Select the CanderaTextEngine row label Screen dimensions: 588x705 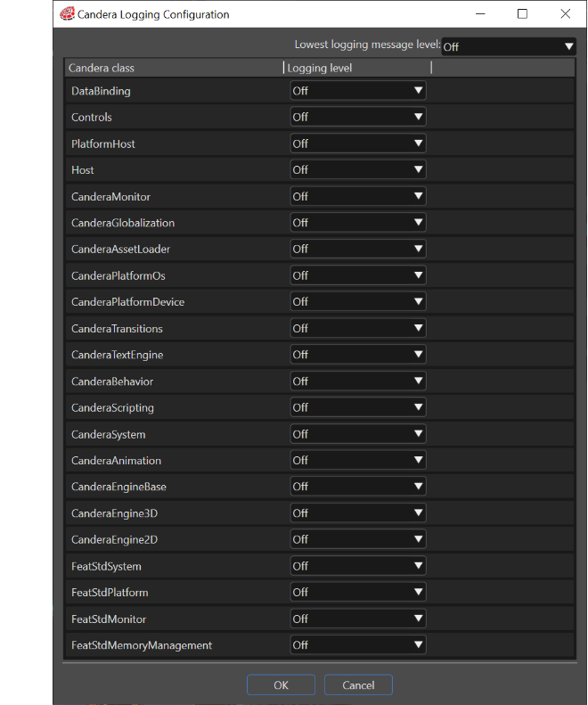(118, 355)
